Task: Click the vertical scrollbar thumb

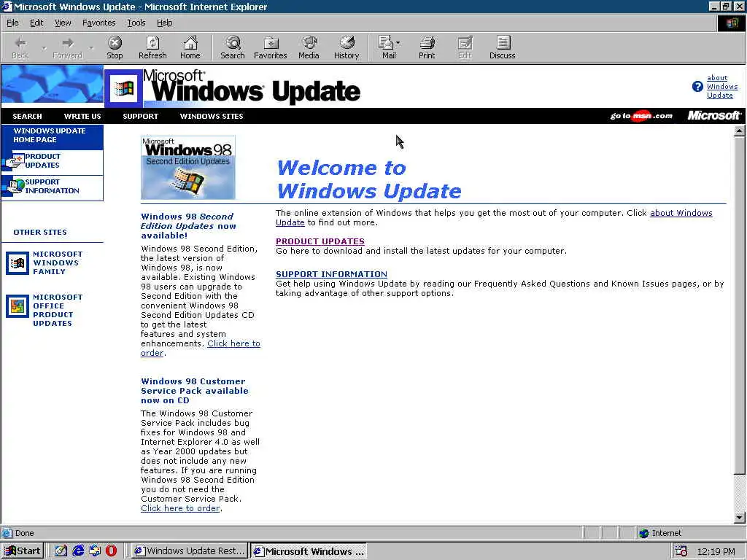Action: coord(740,305)
